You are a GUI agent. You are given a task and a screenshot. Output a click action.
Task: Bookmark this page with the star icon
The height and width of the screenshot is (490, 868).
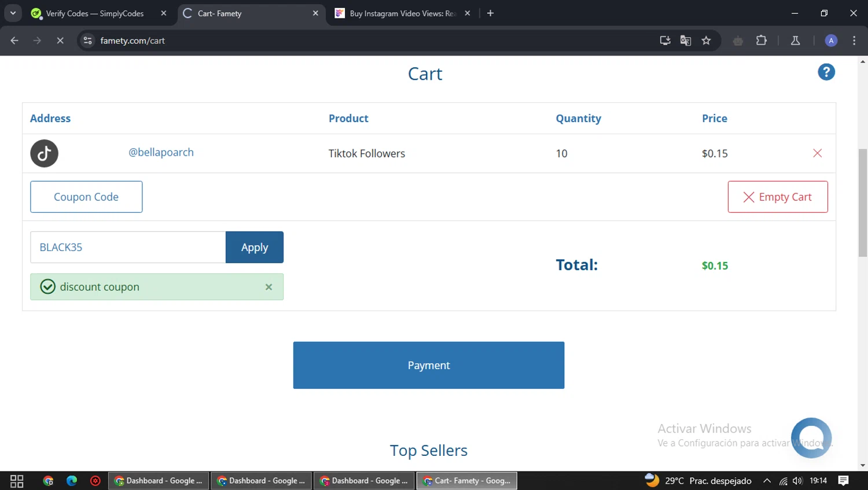tap(706, 40)
